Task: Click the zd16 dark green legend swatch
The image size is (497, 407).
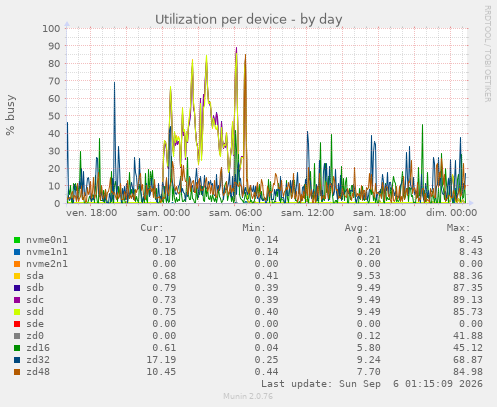Action: (17, 348)
